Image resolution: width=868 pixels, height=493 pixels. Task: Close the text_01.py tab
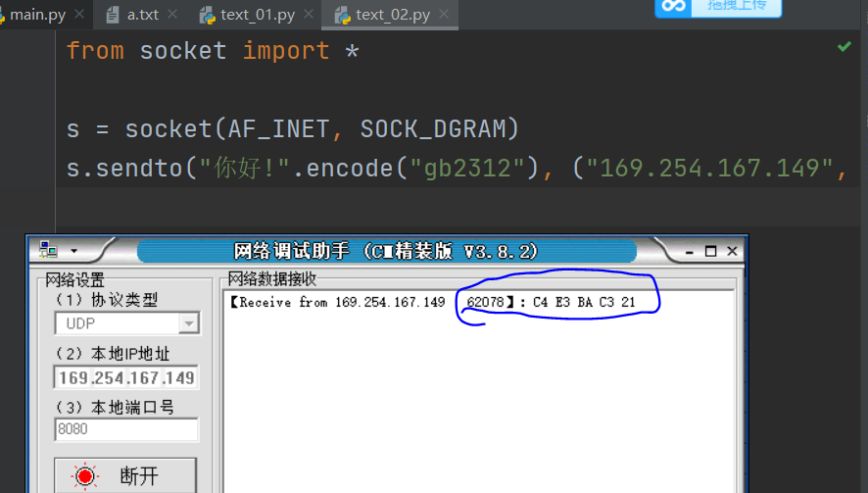pos(309,14)
